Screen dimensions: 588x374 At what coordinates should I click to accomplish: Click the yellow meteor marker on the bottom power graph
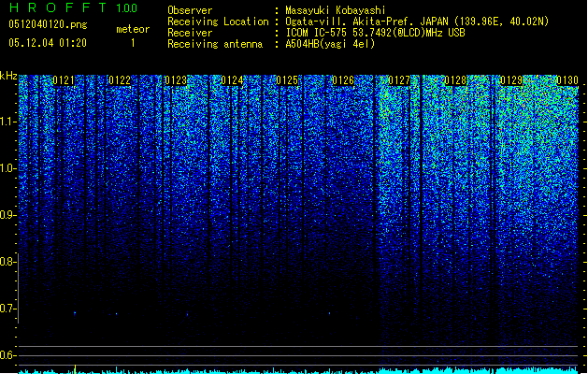75,369
